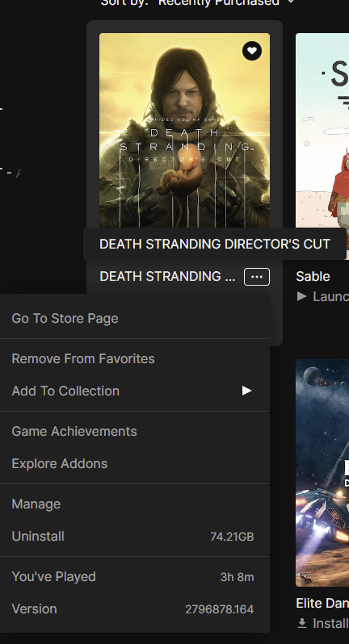
Task: Click the 3h 8m playtime value
Action: [238, 577]
